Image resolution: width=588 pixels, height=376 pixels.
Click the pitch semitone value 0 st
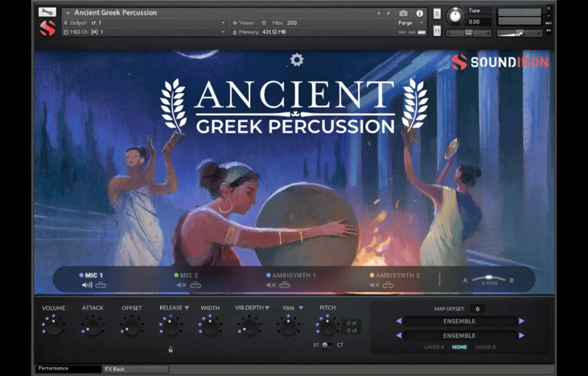[351, 323]
